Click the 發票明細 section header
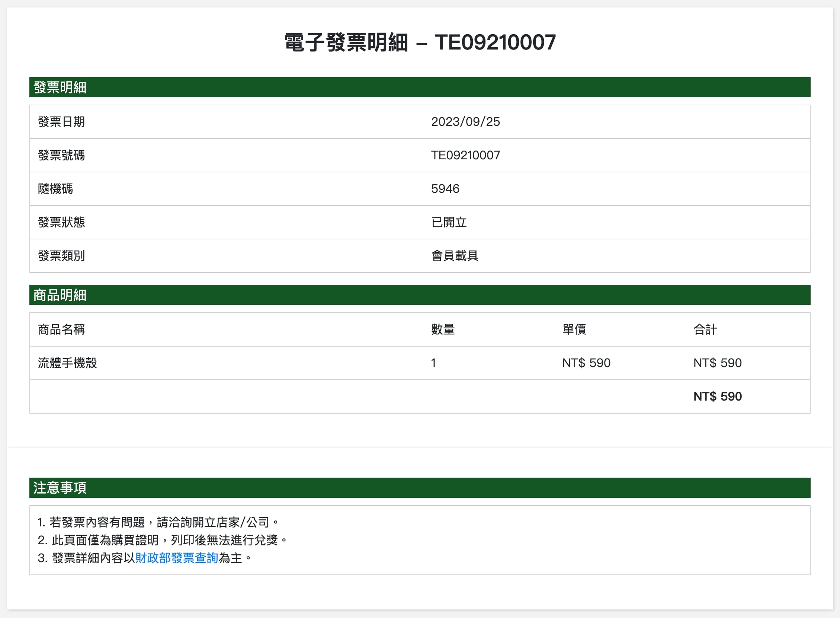Image resolution: width=840 pixels, height=618 pixels. coord(420,87)
